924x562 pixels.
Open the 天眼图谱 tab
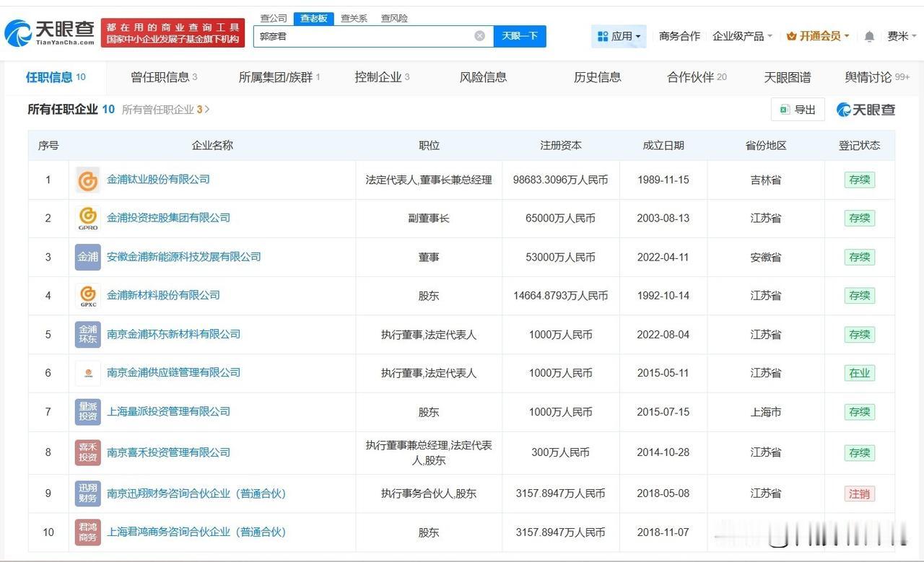pos(787,77)
